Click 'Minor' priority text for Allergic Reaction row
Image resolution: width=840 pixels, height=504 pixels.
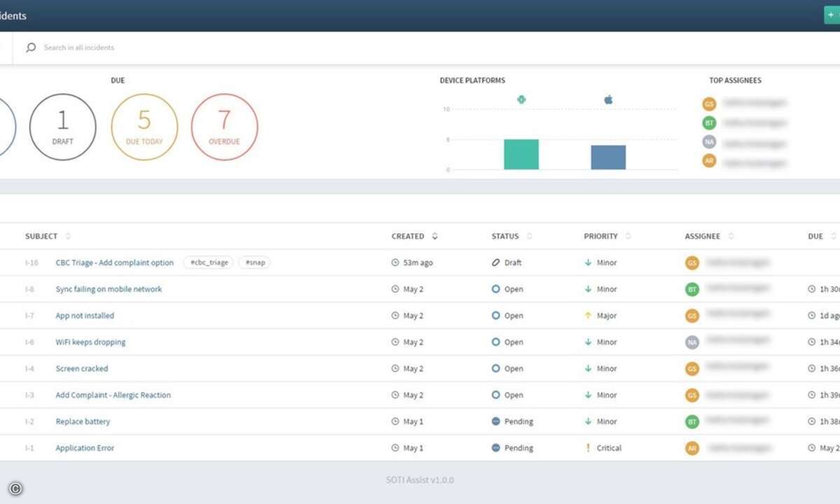(x=607, y=395)
